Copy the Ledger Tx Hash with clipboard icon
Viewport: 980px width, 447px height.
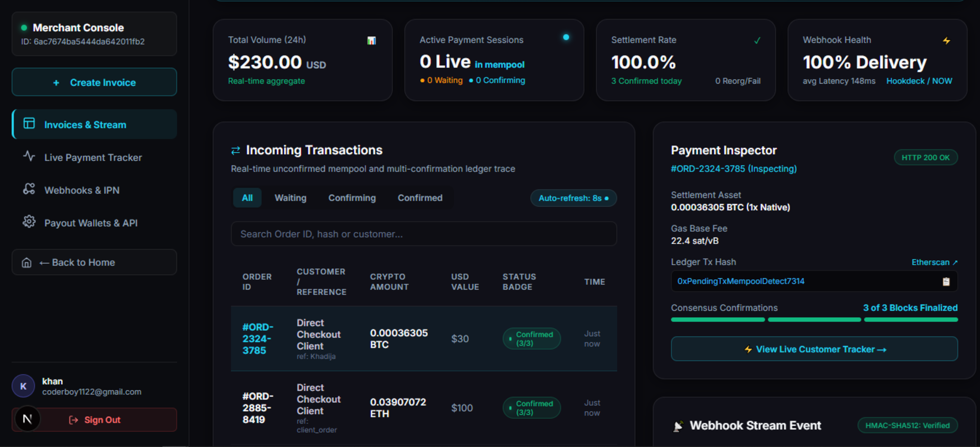click(946, 282)
